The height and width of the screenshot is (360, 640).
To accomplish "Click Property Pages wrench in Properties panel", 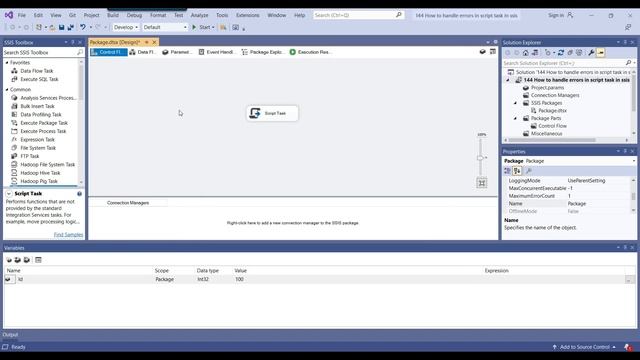I will [529, 171].
